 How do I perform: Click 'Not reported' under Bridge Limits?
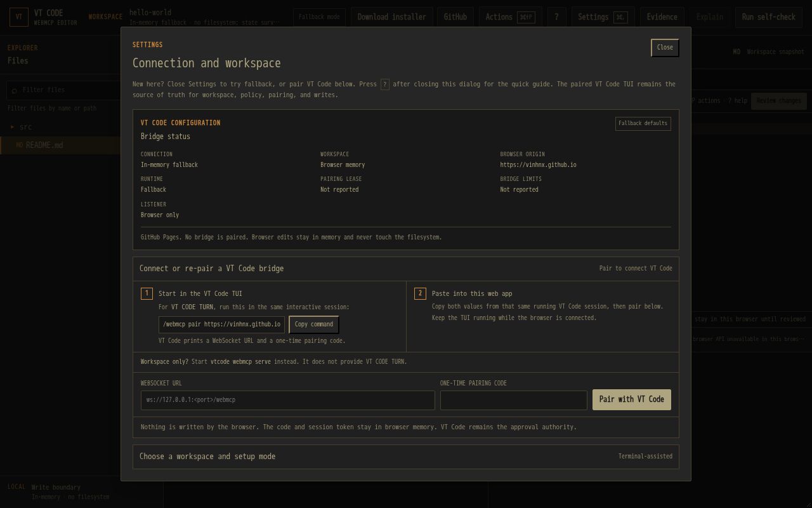click(519, 190)
